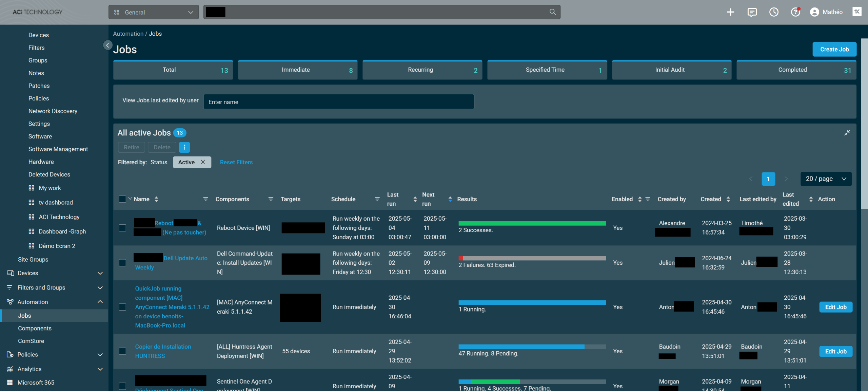Open the three-dot more actions menu
Image resolution: width=868 pixels, height=391 pixels.
click(184, 147)
